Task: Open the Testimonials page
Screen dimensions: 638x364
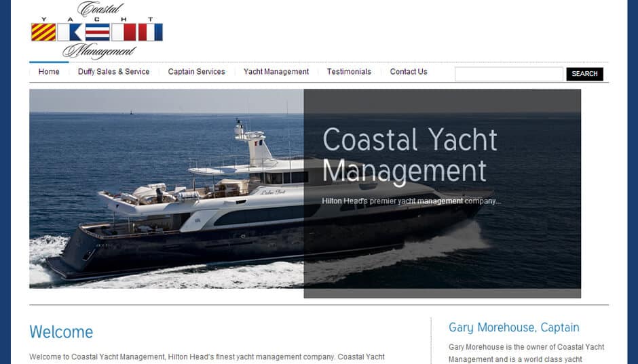Action: point(349,72)
